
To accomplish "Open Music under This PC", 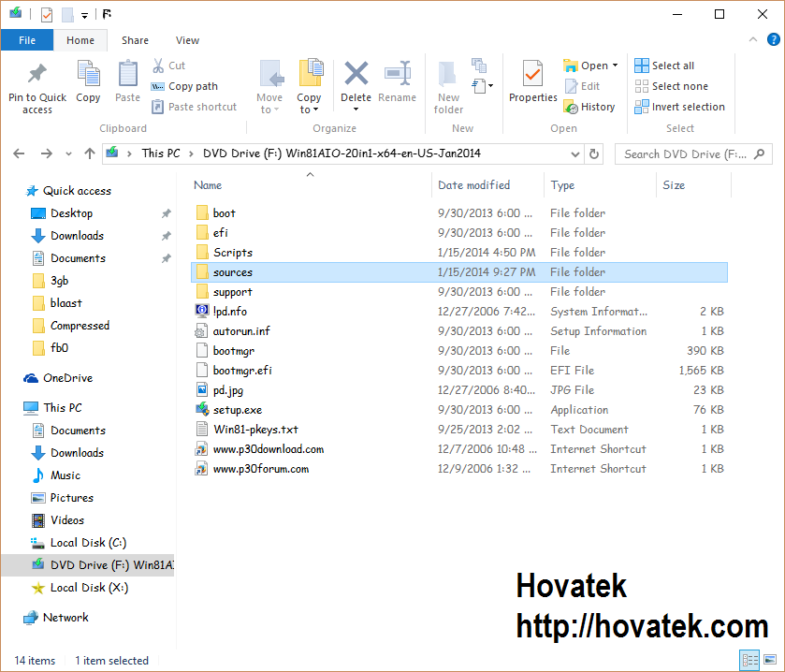I will (x=56, y=475).
